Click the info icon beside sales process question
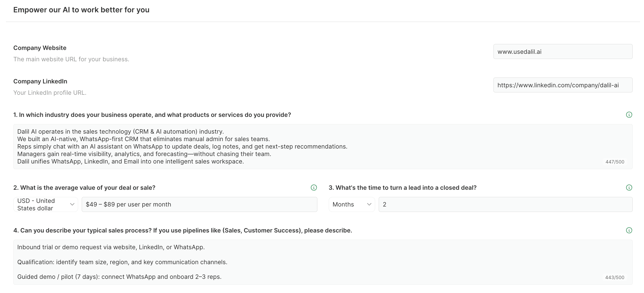The height and width of the screenshot is (293, 644). (629, 230)
